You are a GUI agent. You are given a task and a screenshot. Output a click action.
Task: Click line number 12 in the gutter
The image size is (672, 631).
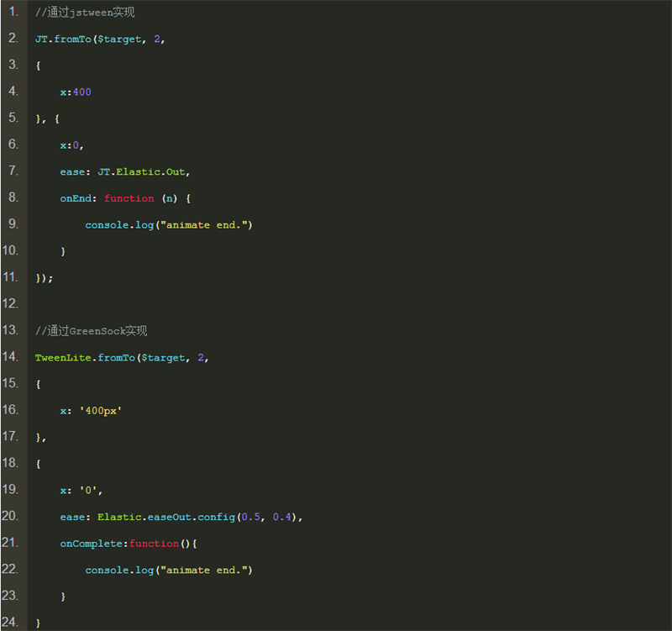click(11, 303)
